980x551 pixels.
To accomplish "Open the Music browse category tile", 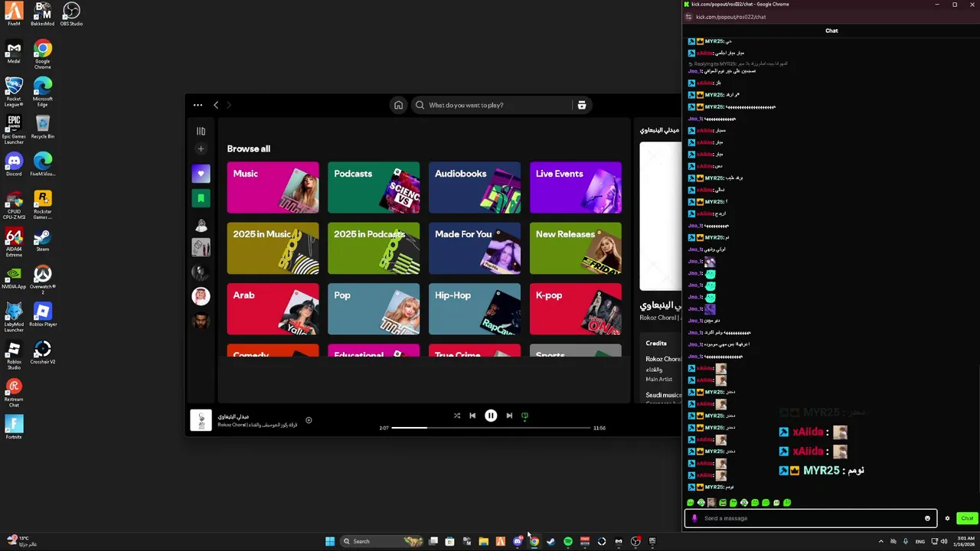I will click(x=273, y=187).
